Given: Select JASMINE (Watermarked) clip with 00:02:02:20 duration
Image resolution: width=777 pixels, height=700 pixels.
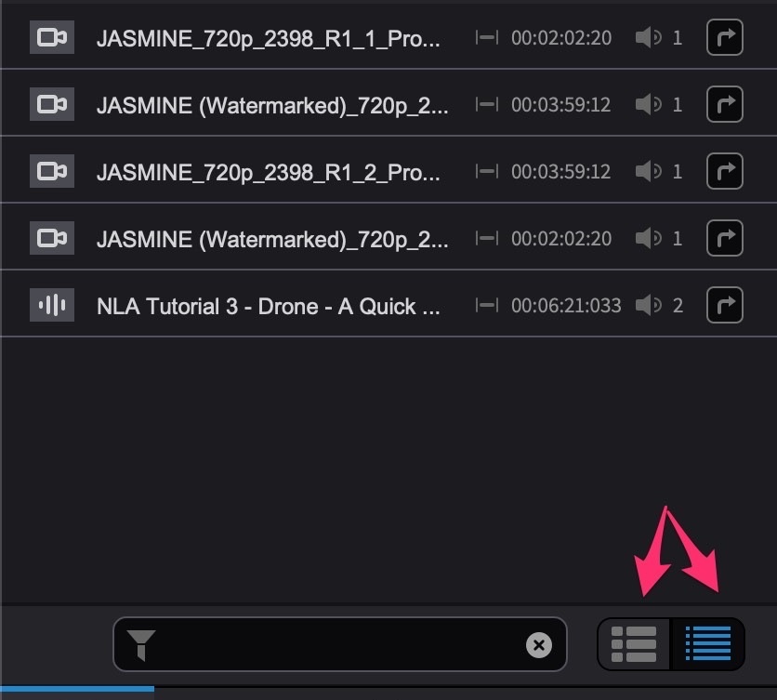Looking at the screenshot, I should point(272,239).
